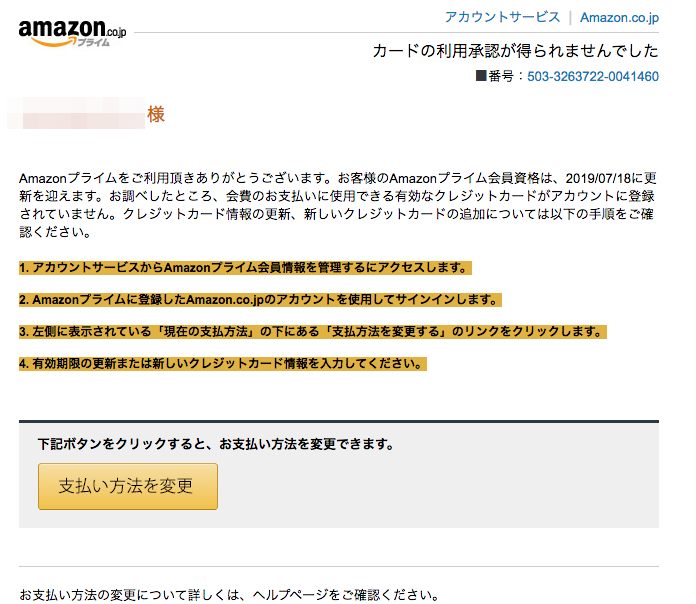Click highlighted step 2 about サインイン
The image size is (696, 604).
(x=260, y=300)
